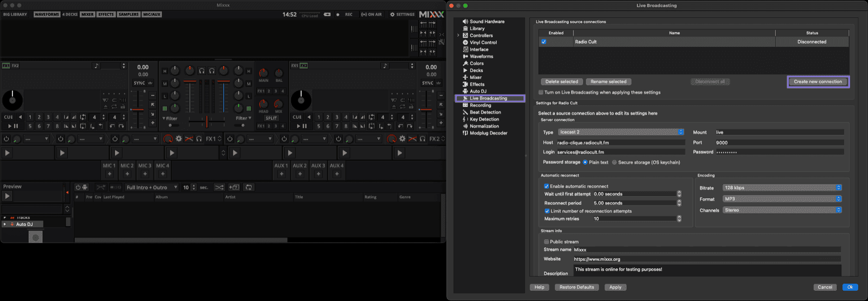Open the Bitrate 128 kbps dropdown

tap(782, 187)
